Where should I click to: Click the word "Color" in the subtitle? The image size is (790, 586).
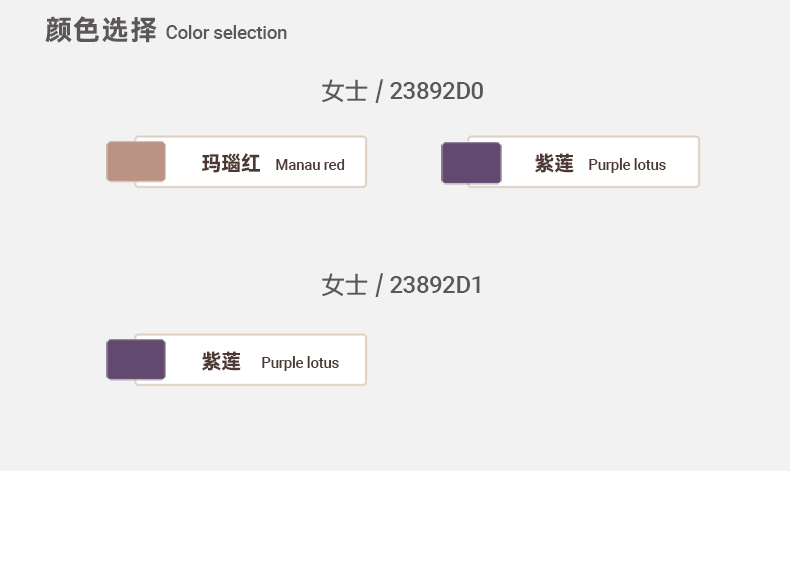[186, 33]
